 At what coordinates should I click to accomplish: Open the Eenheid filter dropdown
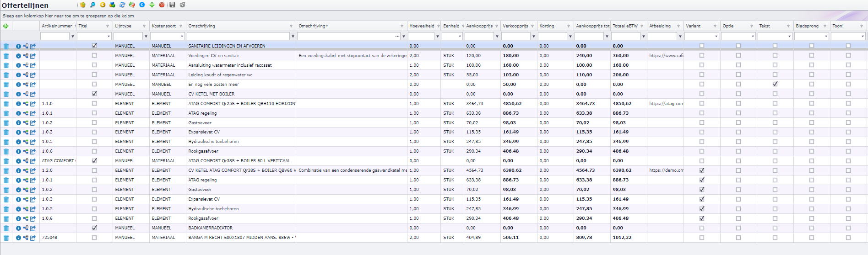[x=460, y=36]
